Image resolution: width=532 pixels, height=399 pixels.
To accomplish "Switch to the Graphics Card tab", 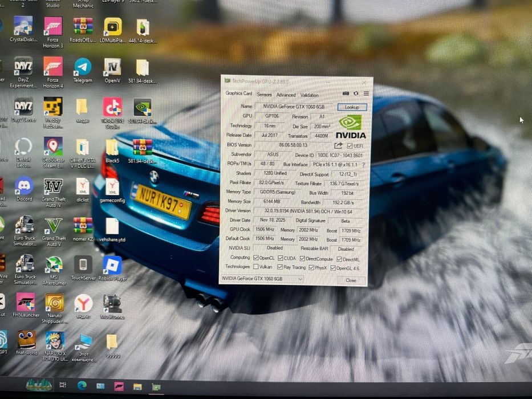I will [239, 93].
